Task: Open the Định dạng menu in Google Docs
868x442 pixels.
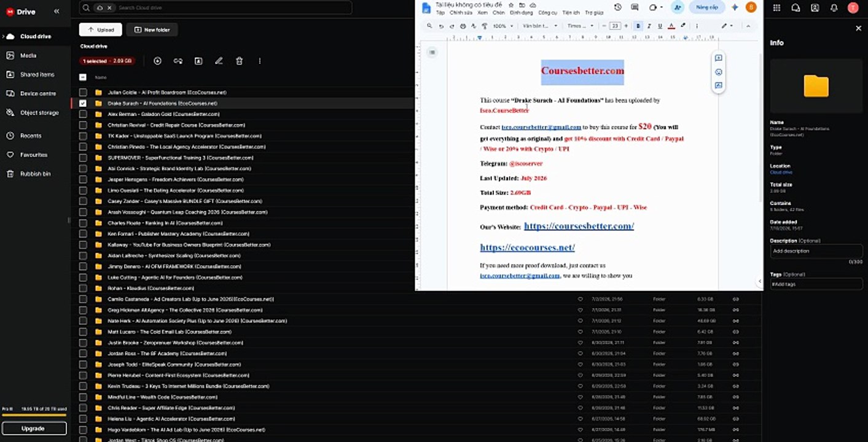Action: pyautogui.click(x=522, y=12)
